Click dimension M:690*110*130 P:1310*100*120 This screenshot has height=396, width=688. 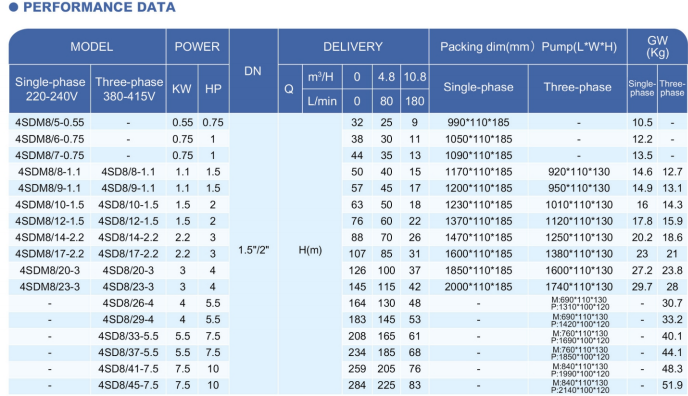[x=580, y=303]
